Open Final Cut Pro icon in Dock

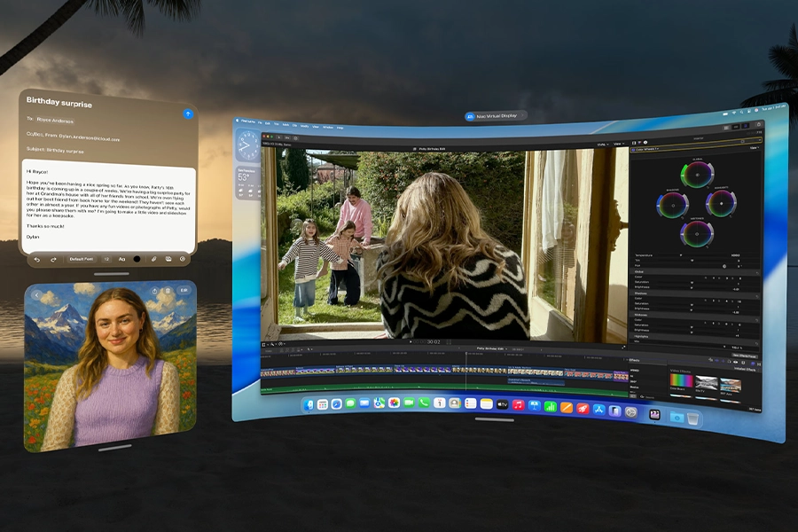[654, 414]
